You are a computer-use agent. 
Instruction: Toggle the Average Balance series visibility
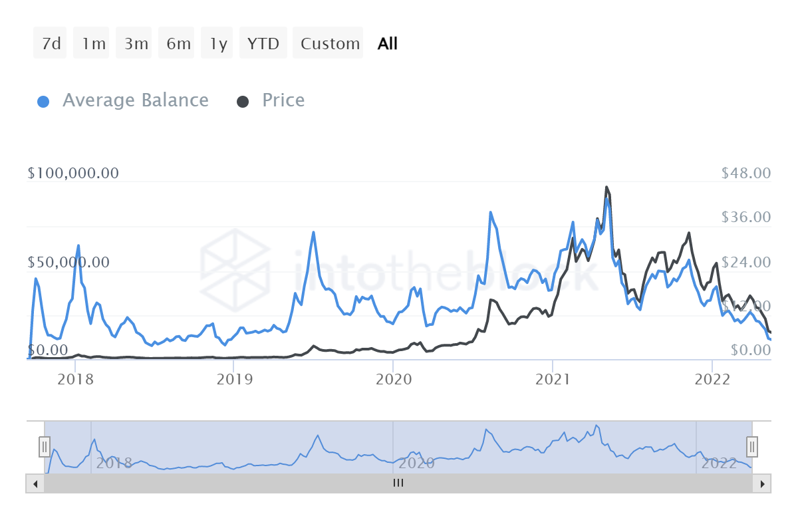coord(135,100)
